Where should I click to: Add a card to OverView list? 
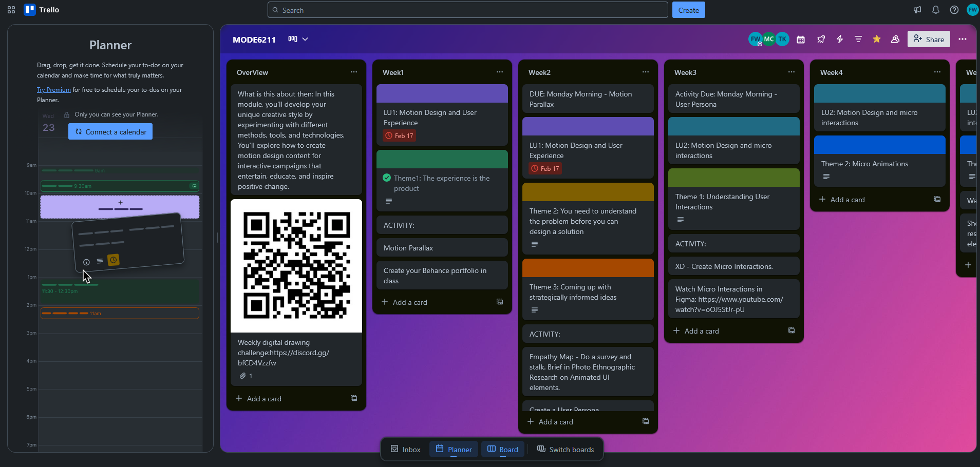click(288, 399)
